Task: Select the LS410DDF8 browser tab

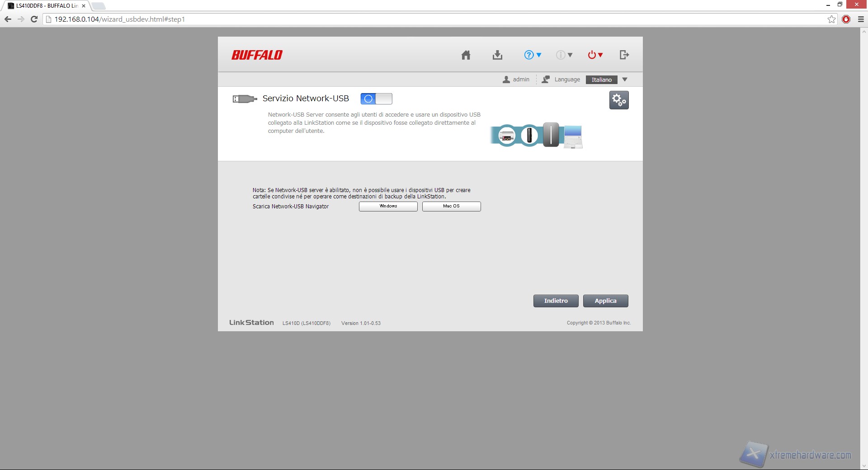Action: [x=45, y=6]
